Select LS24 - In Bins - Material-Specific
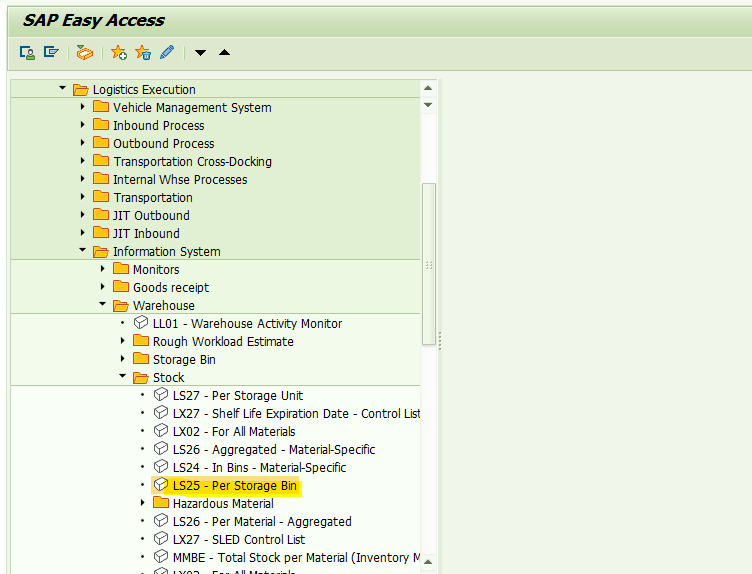The image size is (752, 574). pyautogui.click(x=259, y=468)
